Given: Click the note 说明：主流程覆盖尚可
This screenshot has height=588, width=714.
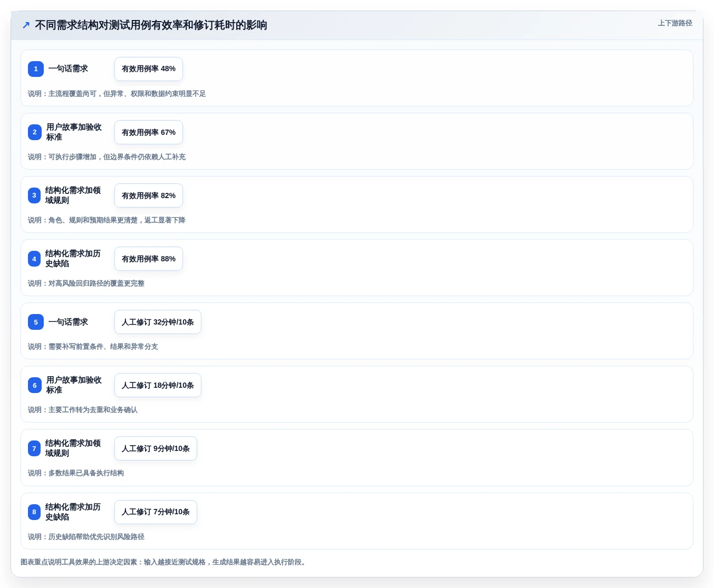Looking at the screenshot, I should (x=117, y=94).
